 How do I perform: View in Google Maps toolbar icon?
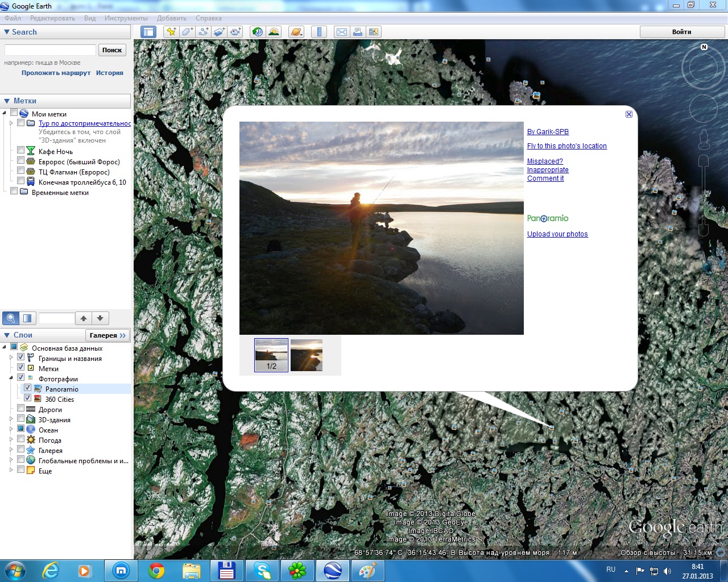click(x=374, y=32)
